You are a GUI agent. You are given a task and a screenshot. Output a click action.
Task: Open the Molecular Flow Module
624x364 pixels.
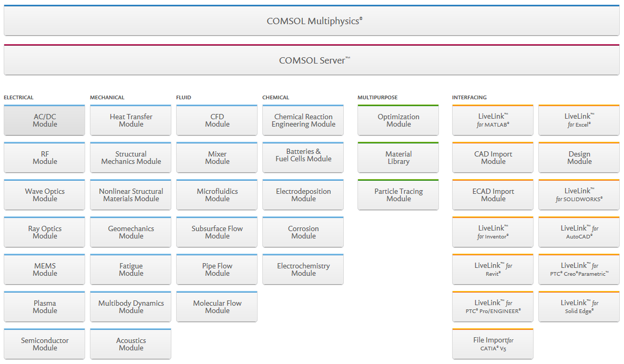pos(217,307)
